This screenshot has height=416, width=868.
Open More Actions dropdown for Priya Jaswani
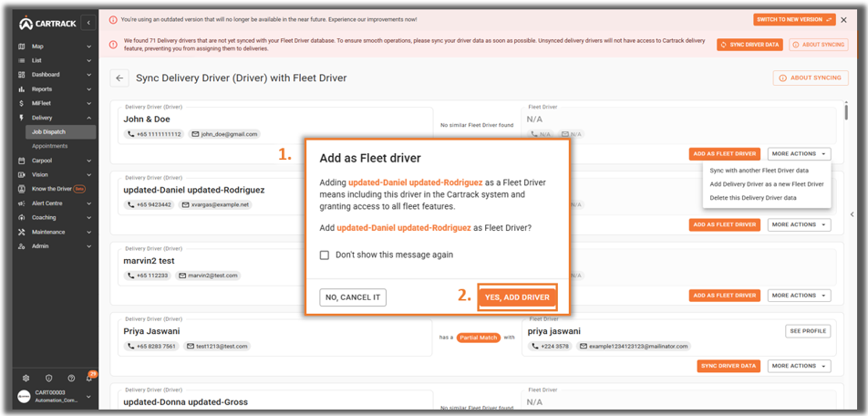(x=799, y=366)
